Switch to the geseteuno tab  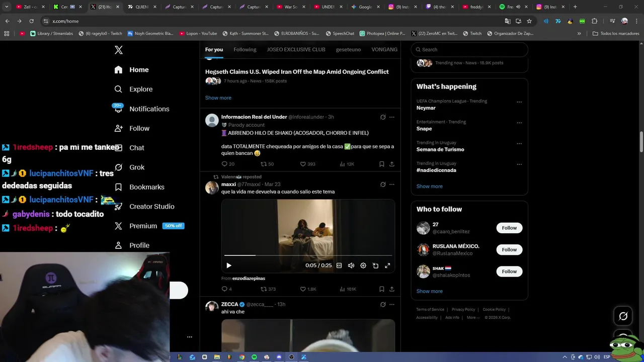point(349,49)
